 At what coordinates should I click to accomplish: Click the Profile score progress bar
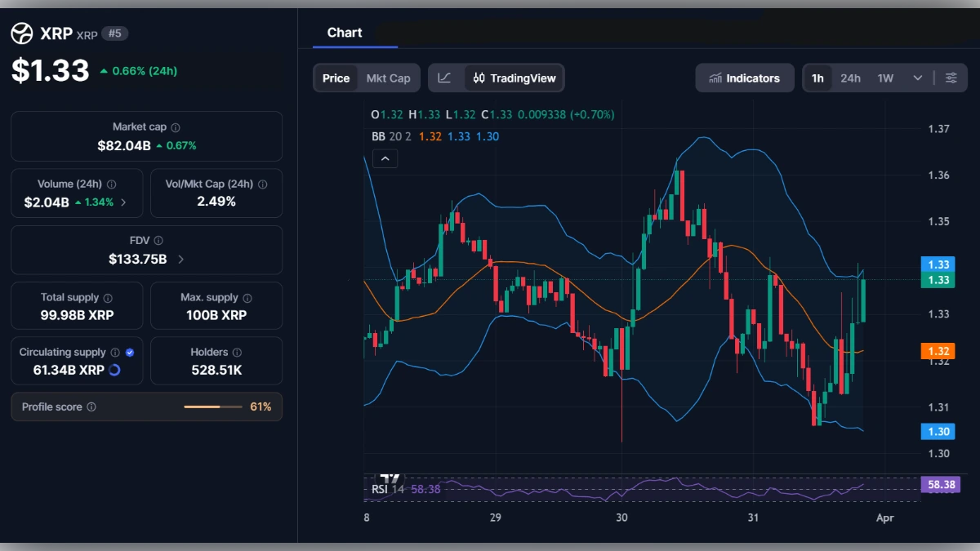[214, 407]
